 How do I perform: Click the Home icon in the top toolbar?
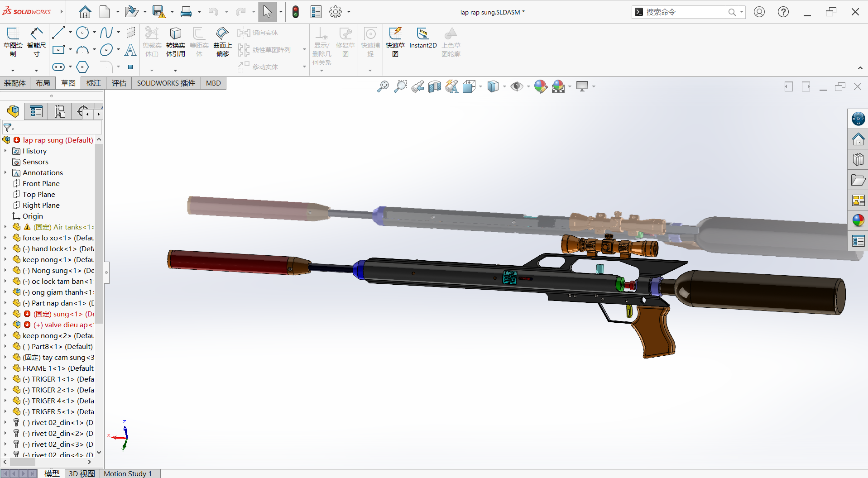(x=85, y=12)
